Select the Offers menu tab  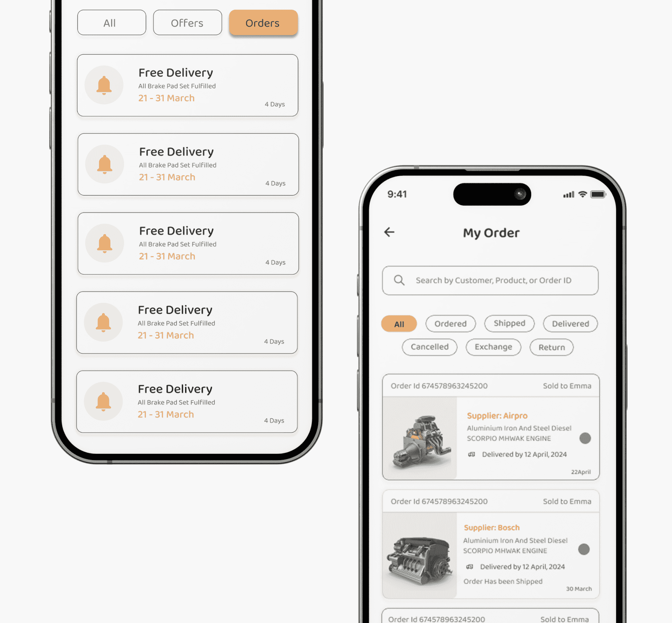(187, 22)
